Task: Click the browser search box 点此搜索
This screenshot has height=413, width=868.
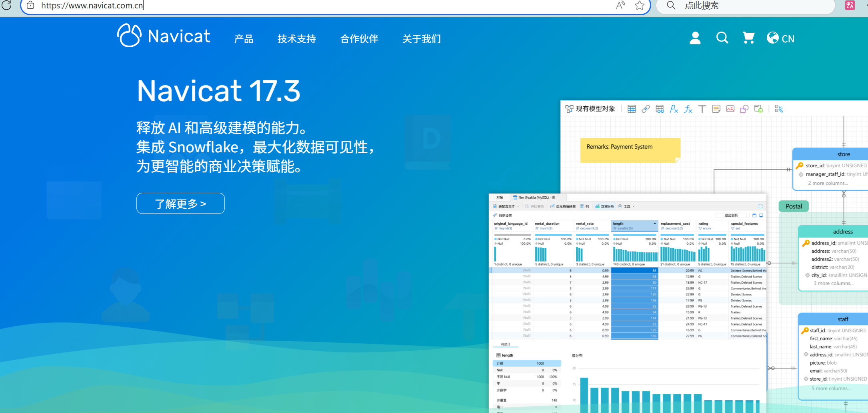Action: tap(746, 6)
